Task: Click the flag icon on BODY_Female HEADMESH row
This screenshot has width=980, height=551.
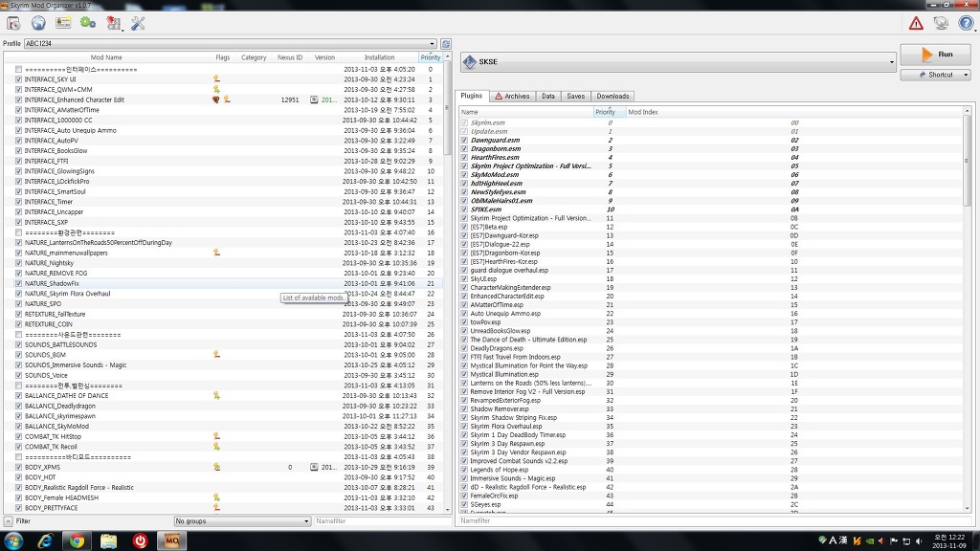Action: pyautogui.click(x=216, y=497)
